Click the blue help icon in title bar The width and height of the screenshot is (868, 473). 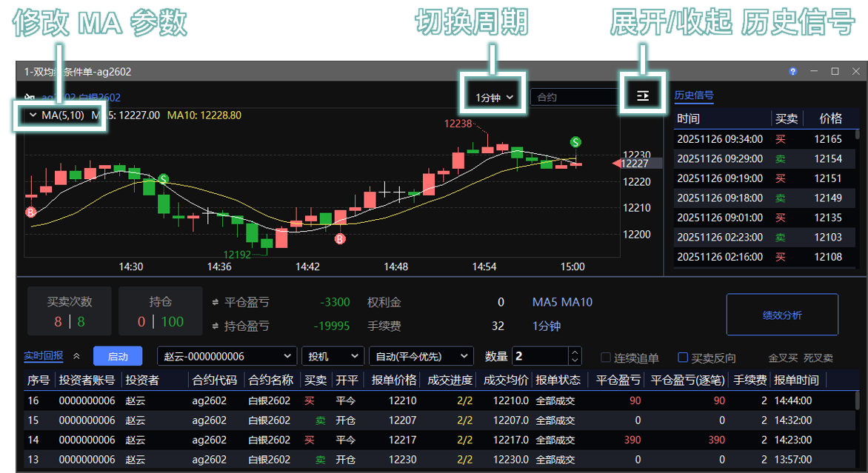(x=792, y=72)
